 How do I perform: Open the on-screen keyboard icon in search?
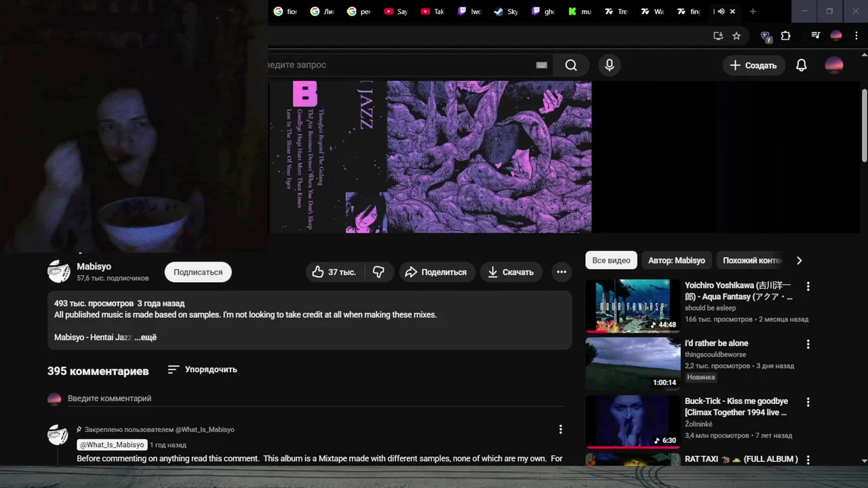(541, 65)
